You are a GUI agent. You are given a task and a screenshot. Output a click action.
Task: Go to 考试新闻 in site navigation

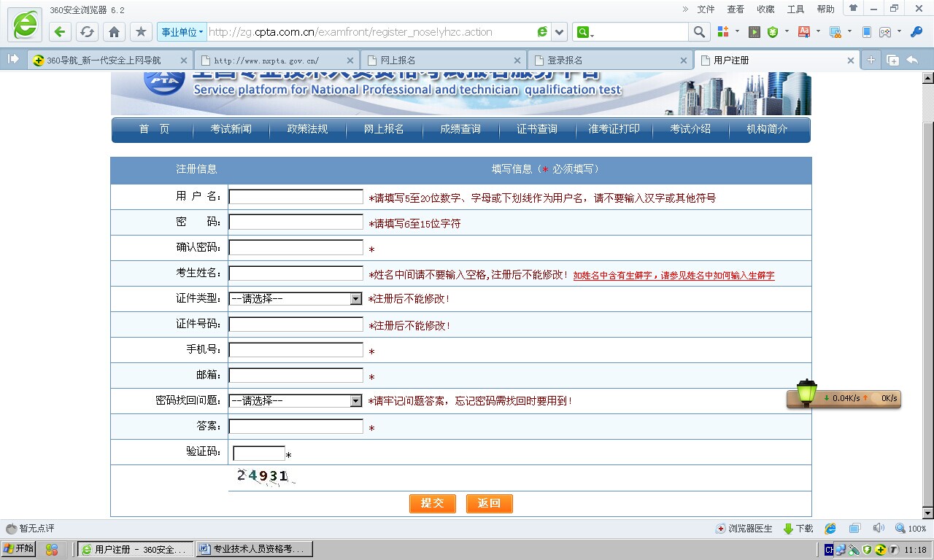231,129
